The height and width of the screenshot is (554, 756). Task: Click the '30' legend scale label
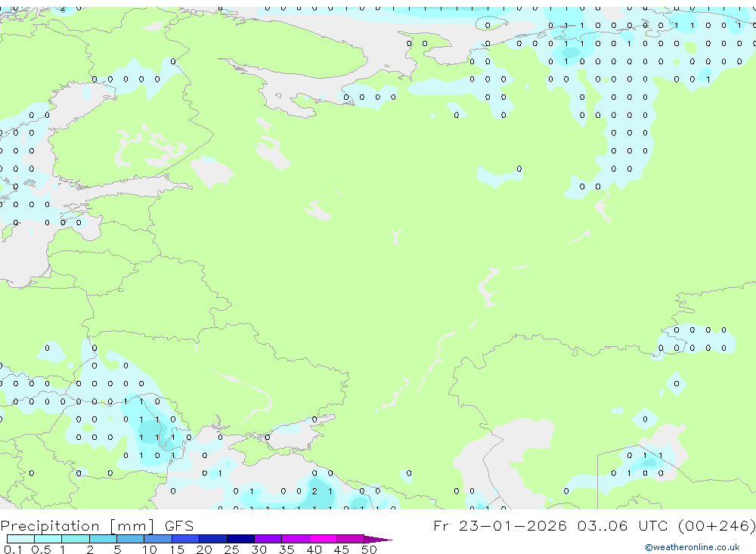pyautogui.click(x=259, y=549)
